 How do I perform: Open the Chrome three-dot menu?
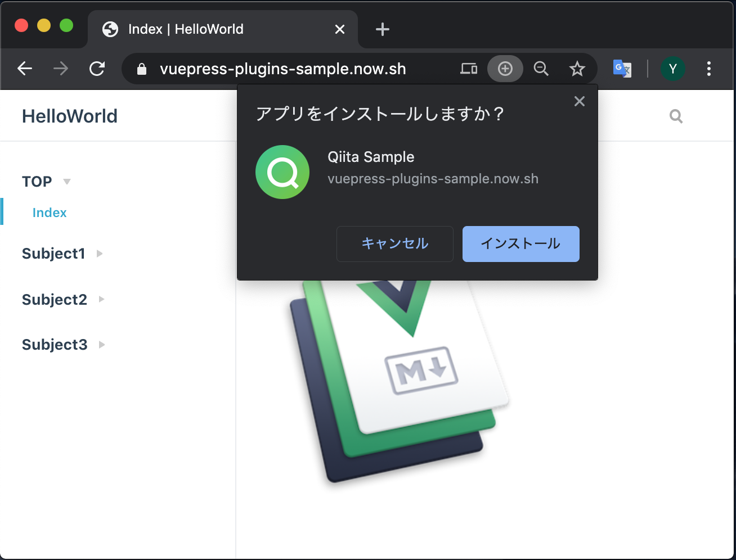(709, 69)
